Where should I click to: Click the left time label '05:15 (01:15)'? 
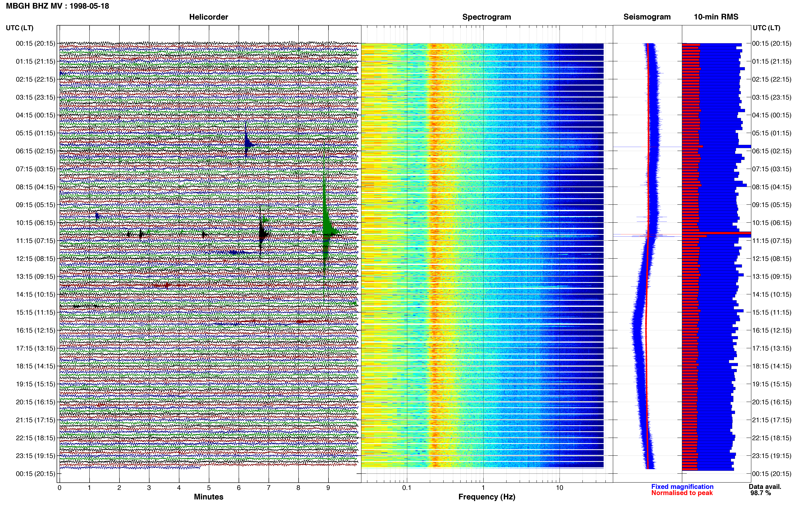(x=36, y=133)
